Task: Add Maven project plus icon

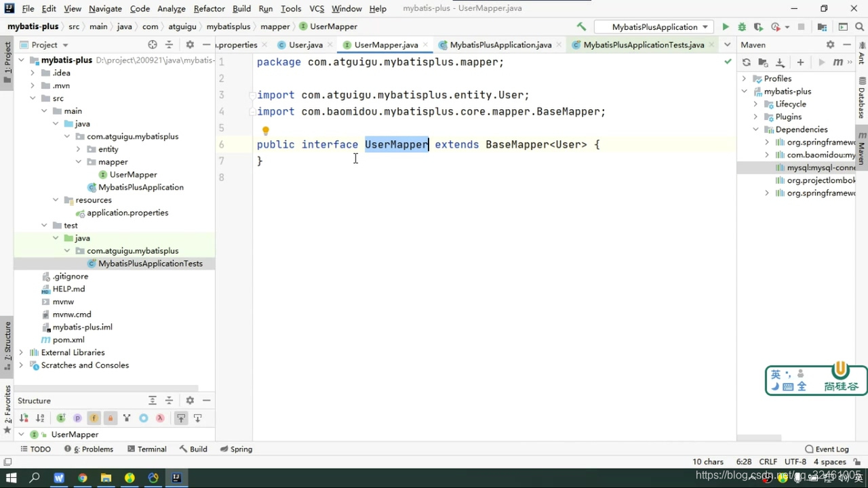Action: [x=800, y=62]
